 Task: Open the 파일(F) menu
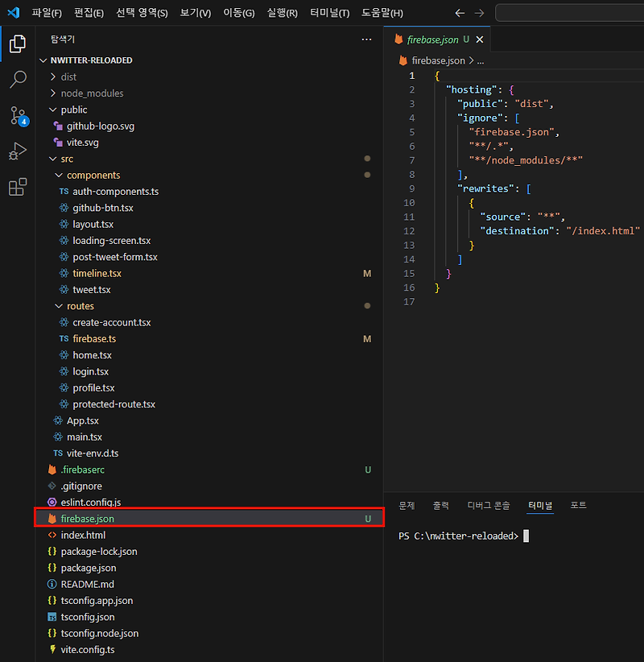pyautogui.click(x=47, y=13)
